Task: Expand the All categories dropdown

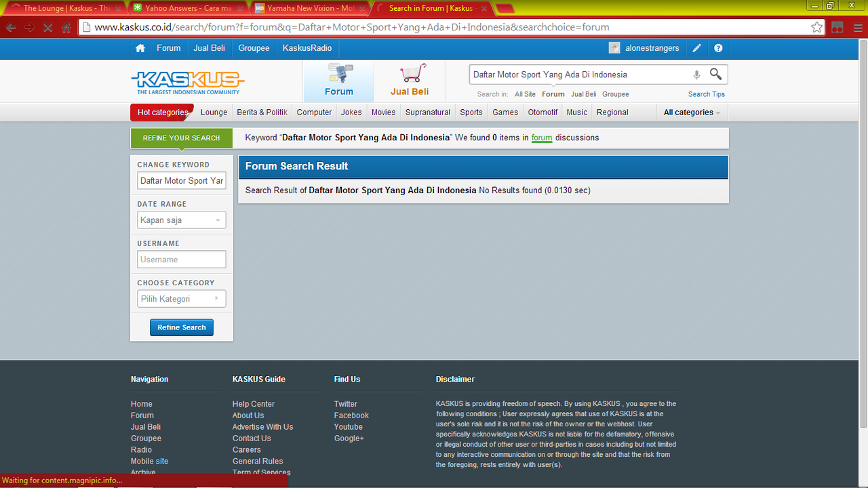Action: coord(692,113)
